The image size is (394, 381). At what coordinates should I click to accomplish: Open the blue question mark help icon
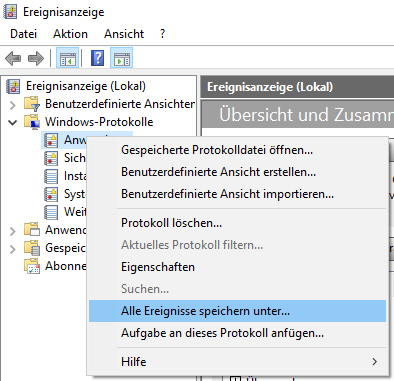97,58
